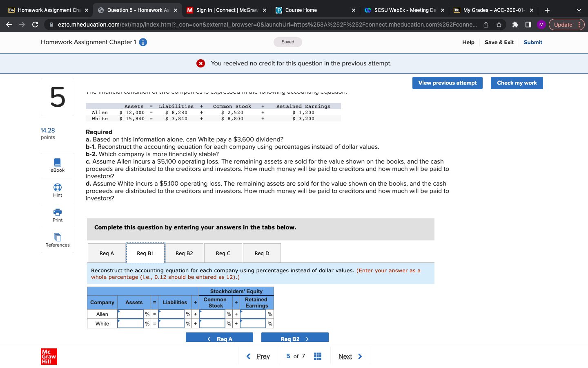Click View previous attempt button

point(448,83)
